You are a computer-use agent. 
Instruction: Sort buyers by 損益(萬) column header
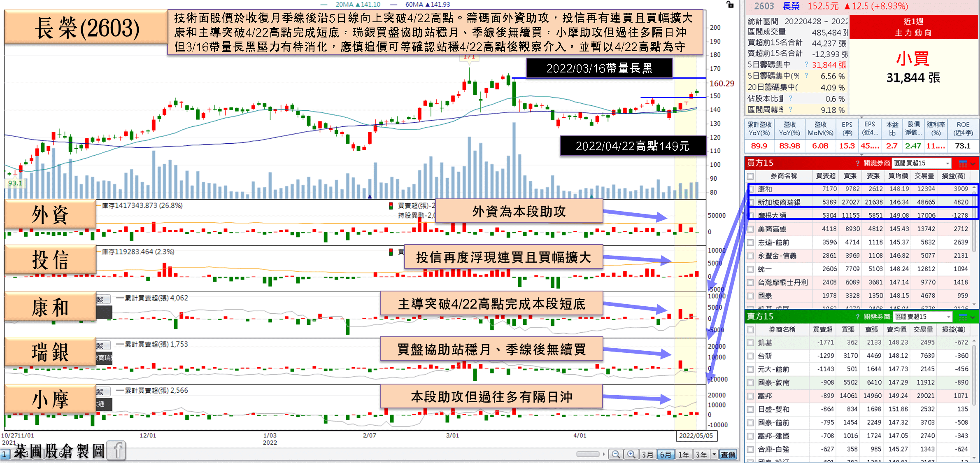[953, 176]
